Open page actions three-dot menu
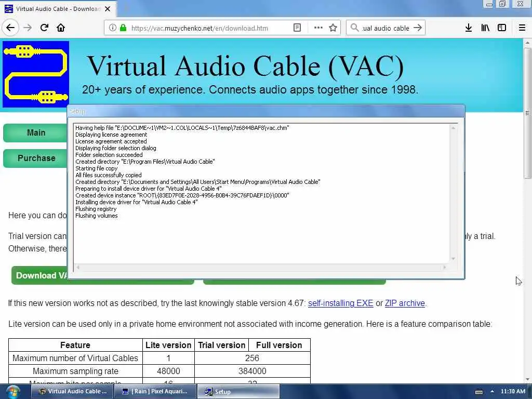 point(318,28)
